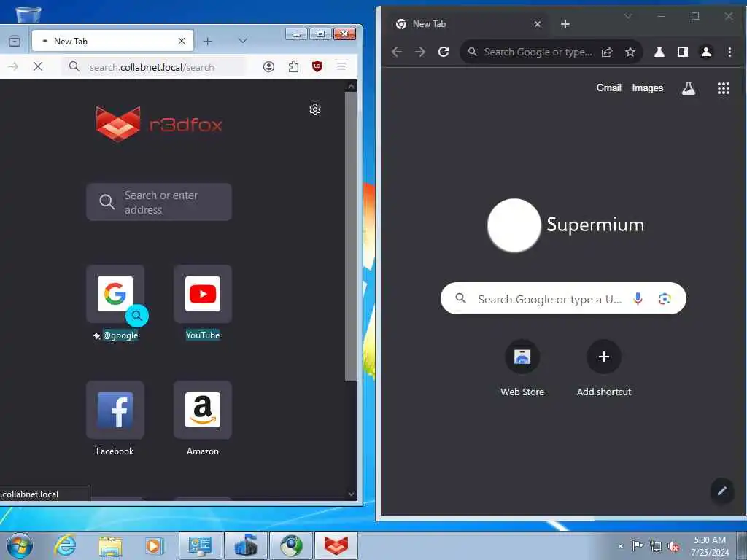
Task: Open the Action Center flag icon
Action: (x=638, y=545)
